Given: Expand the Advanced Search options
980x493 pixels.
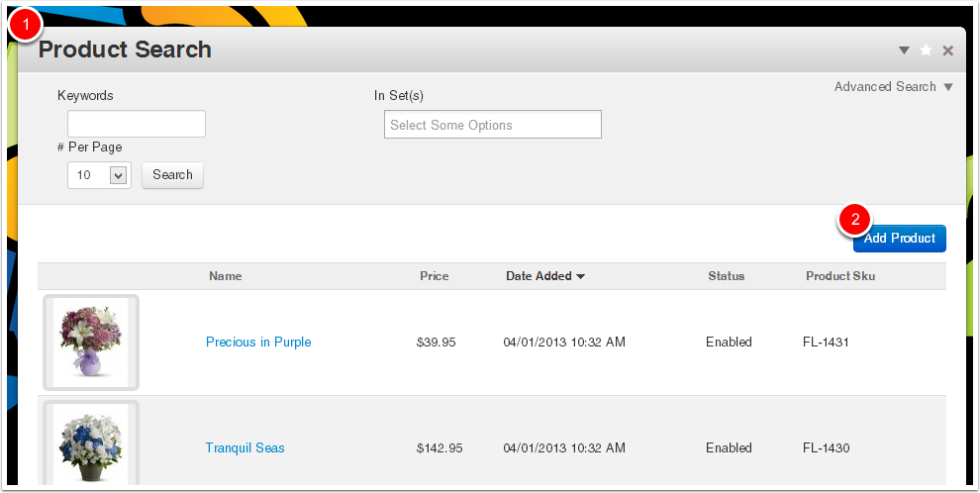Looking at the screenshot, I should click(885, 87).
